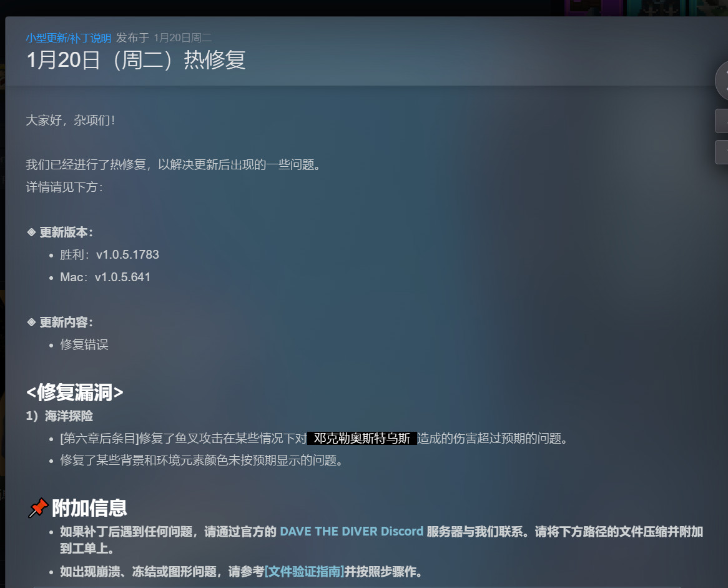Click the diamond icon before 更新内容
The width and height of the screenshot is (728, 588).
(x=31, y=322)
